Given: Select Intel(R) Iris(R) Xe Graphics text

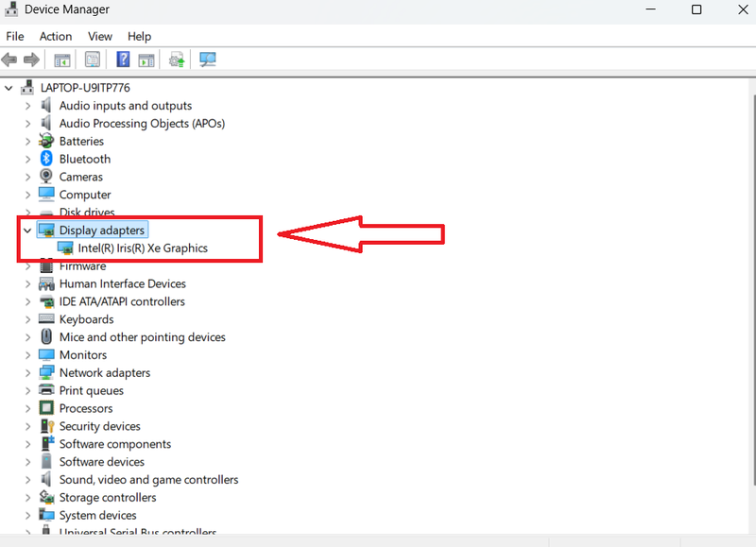Looking at the screenshot, I should 143,248.
